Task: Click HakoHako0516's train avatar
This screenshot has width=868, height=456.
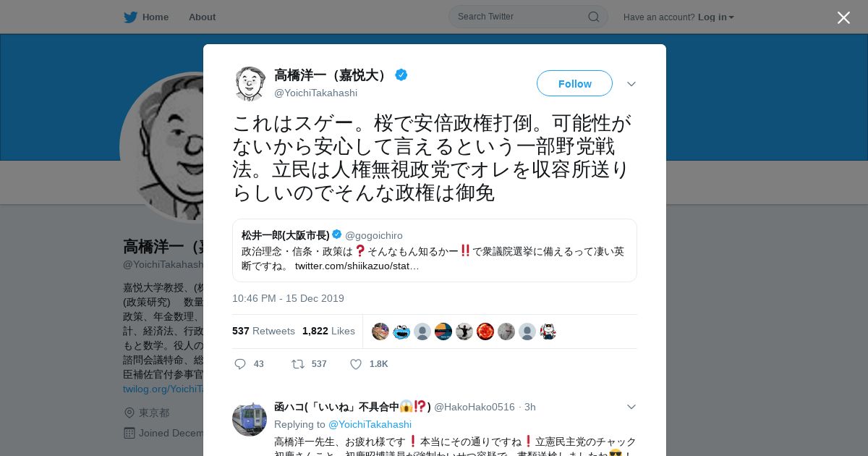Action: click(250, 419)
